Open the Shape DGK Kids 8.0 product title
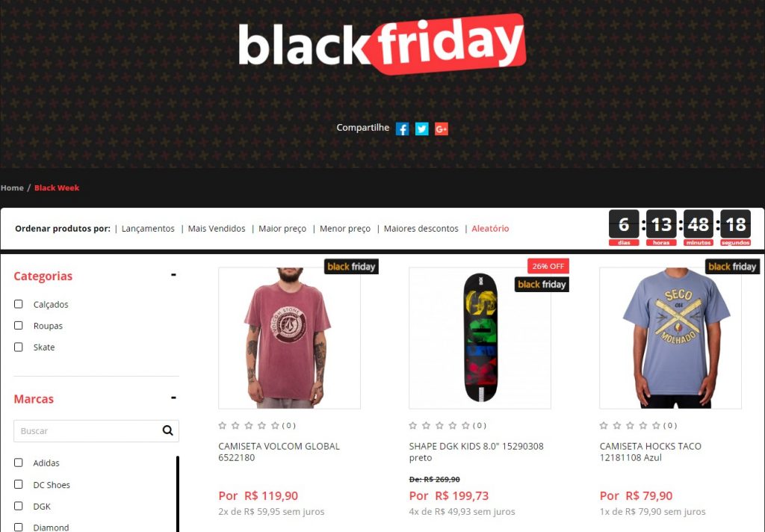Screen dimensions: 765x532 pyautogui.click(x=476, y=451)
